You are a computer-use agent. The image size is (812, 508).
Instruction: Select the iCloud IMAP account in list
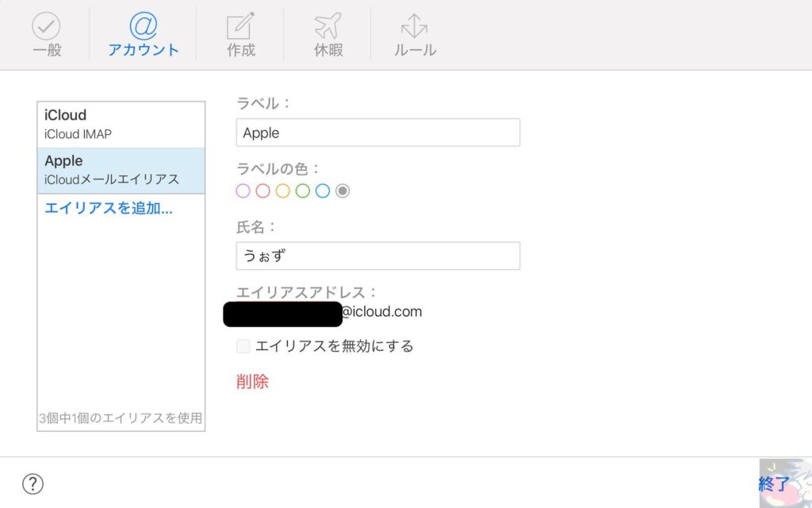click(x=121, y=125)
